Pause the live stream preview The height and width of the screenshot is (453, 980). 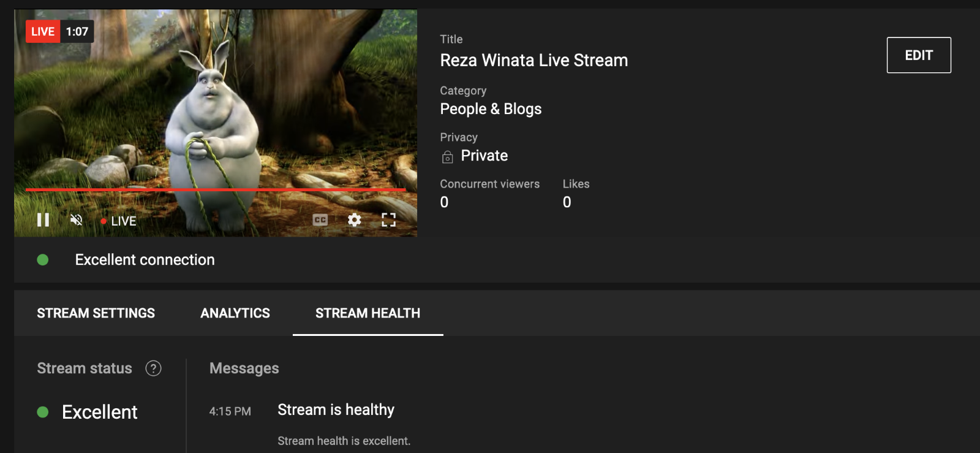(43, 220)
